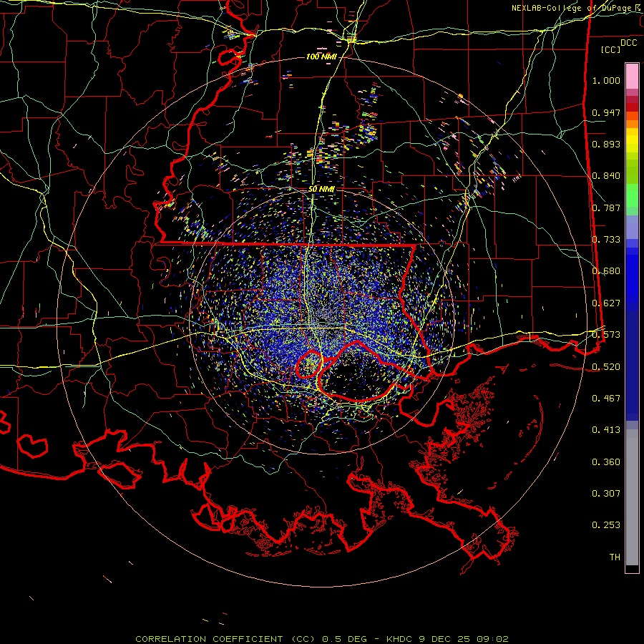
Task: Click the DCC legend title
Action: 628,43
